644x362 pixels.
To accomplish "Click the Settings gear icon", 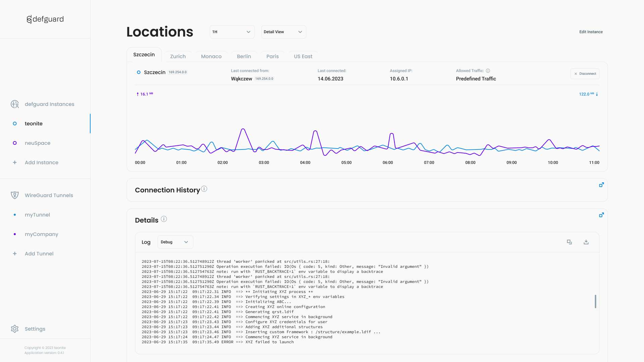I will [x=14, y=329].
